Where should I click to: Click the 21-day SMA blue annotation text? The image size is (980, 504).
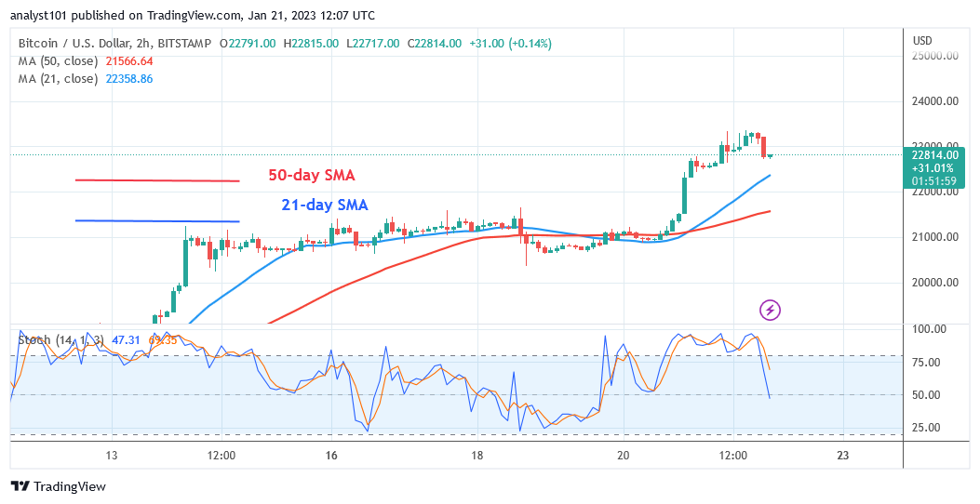coord(325,205)
